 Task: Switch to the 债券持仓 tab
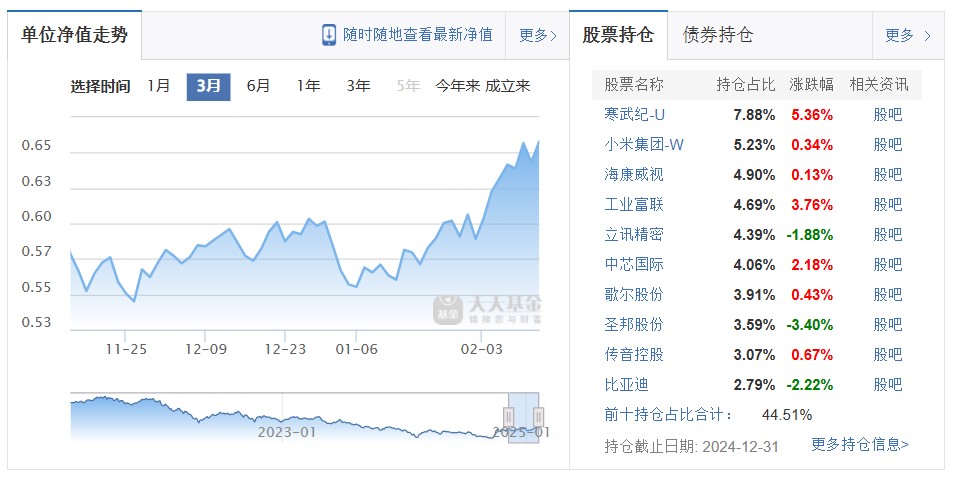pos(718,35)
